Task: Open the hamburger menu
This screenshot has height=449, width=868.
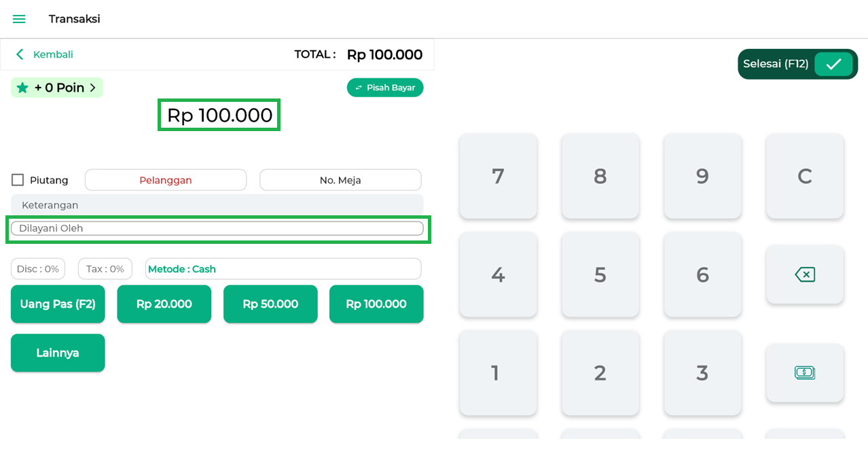Action: pos(19,19)
